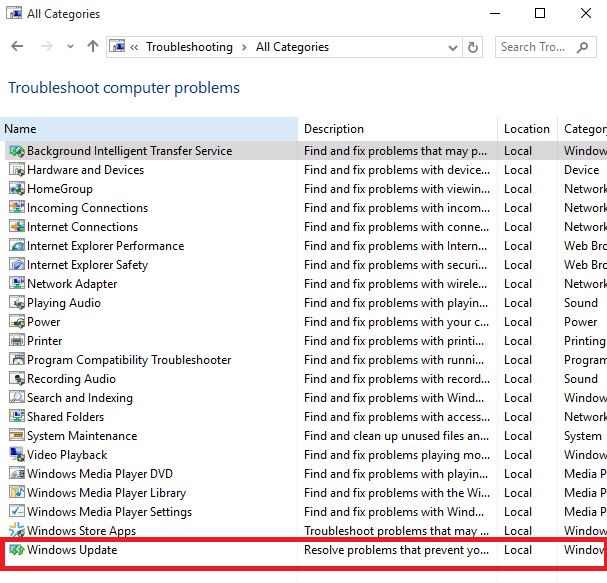Click the Windows Media Player Settings icon
This screenshot has width=607, height=583.
coord(17,511)
